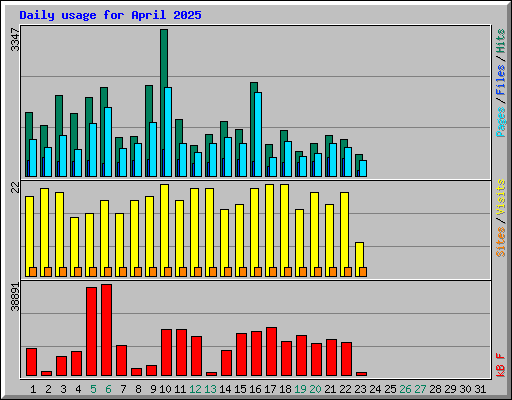This screenshot has width=512, height=400.
Task: Click the green weekend day 26 label
Action: coord(405,389)
